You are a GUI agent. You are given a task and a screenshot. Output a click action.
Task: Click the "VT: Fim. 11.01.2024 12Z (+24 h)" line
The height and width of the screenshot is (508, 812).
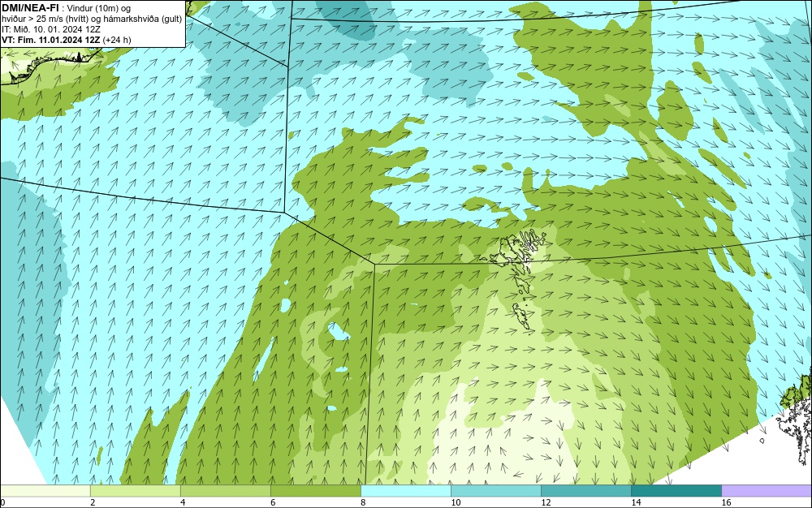(66, 39)
